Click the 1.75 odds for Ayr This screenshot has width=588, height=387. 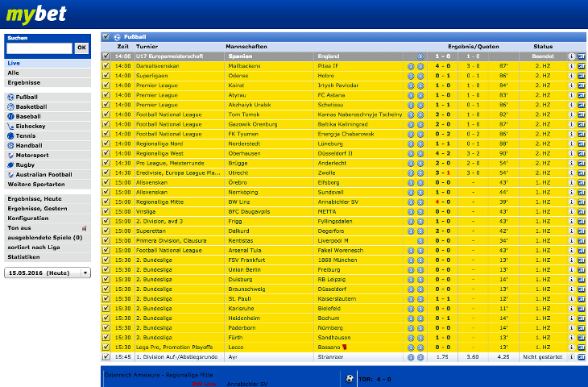coord(442,357)
